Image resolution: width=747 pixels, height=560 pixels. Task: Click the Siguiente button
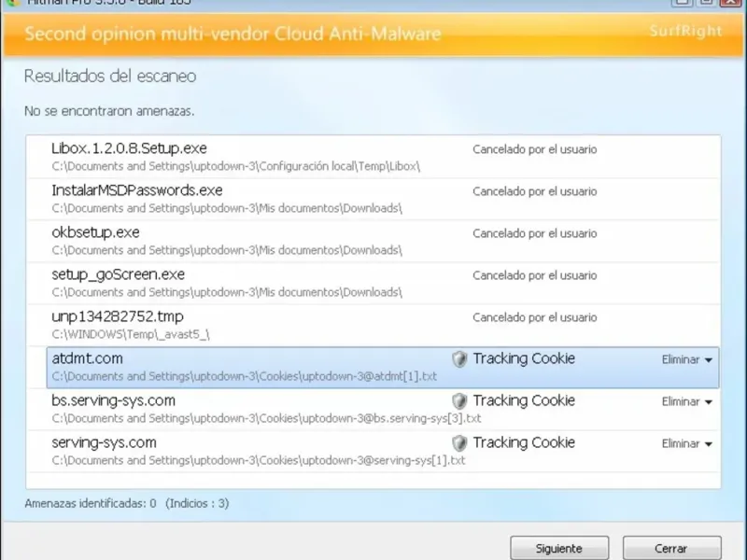click(559, 548)
